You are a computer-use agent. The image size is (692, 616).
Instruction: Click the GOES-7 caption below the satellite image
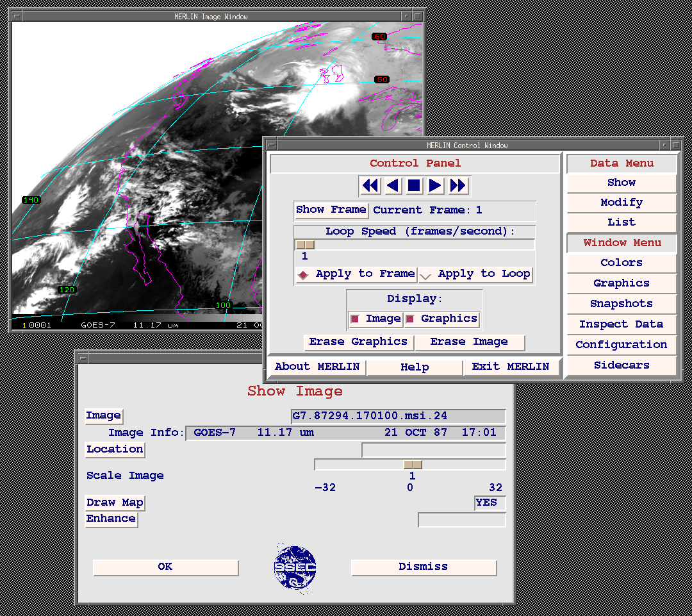(x=97, y=325)
